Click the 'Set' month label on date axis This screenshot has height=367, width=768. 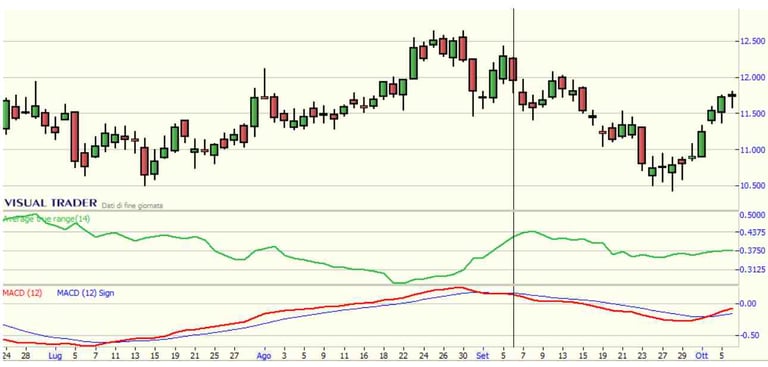click(x=482, y=356)
